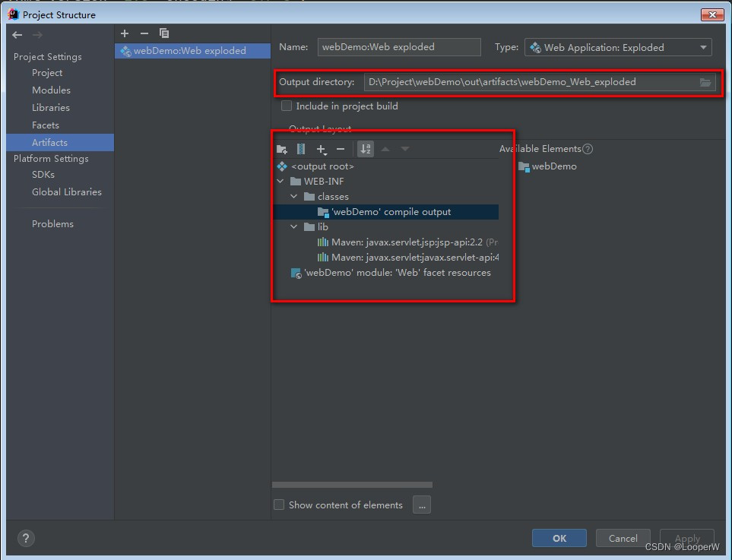Select the WEB-INF folder row
732x560 pixels.
pos(317,182)
